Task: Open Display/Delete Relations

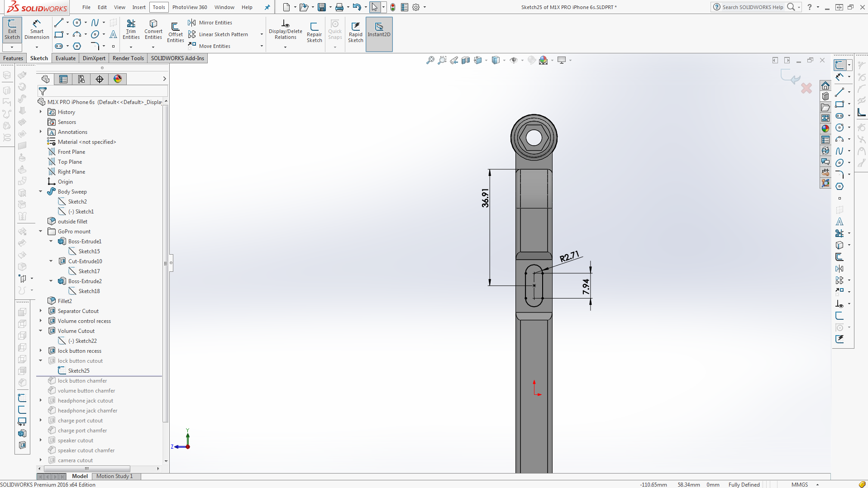Action: [x=285, y=30]
